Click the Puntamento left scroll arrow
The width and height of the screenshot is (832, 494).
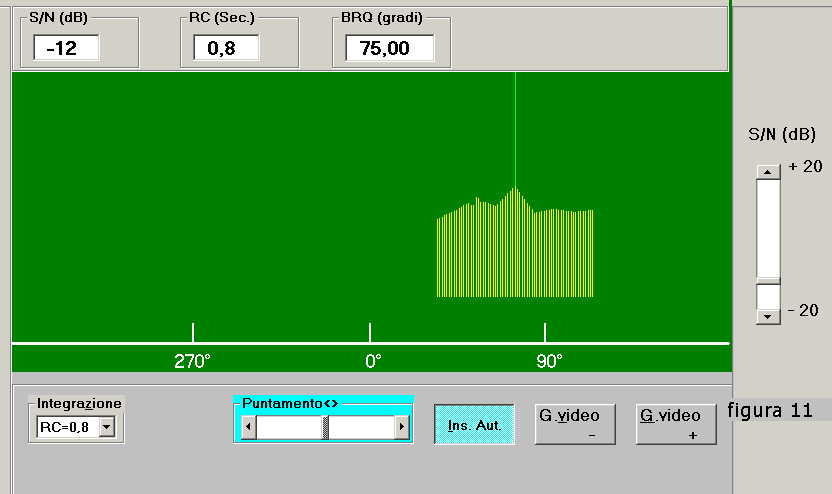(x=248, y=427)
